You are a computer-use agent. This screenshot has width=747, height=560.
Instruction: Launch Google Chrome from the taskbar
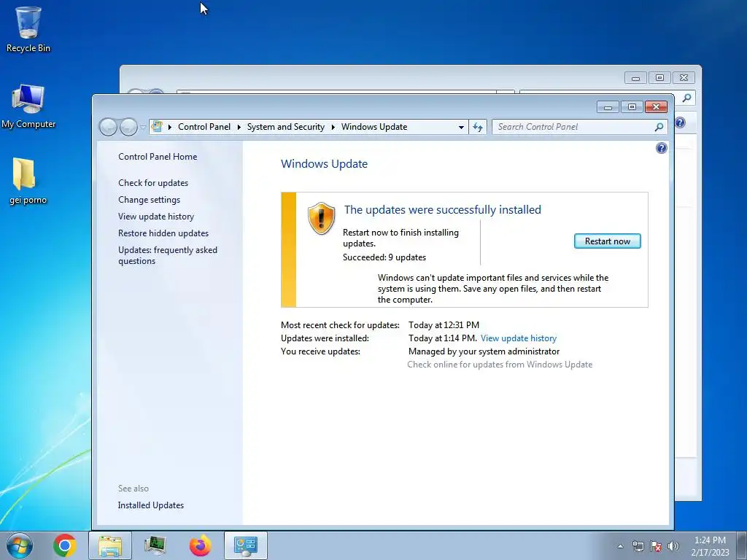coord(65,545)
